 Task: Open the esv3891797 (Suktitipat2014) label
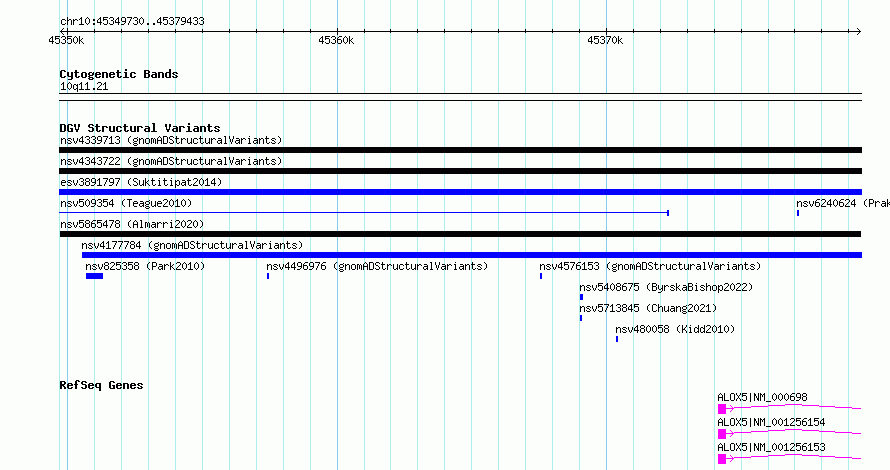click(x=141, y=182)
